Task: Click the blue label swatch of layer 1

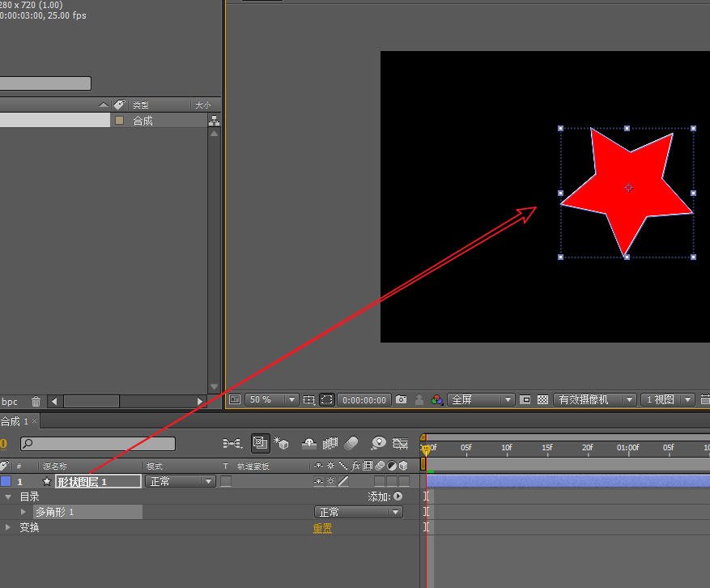Action: tap(6, 481)
